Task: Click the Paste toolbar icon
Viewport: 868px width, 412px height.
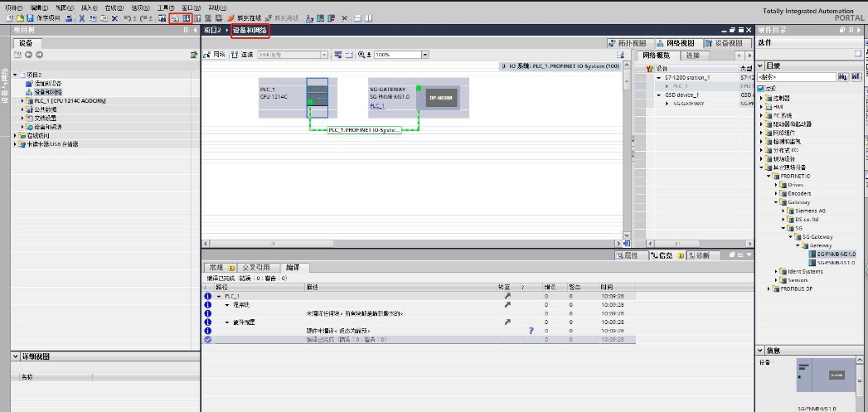Action: tap(104, 18)
